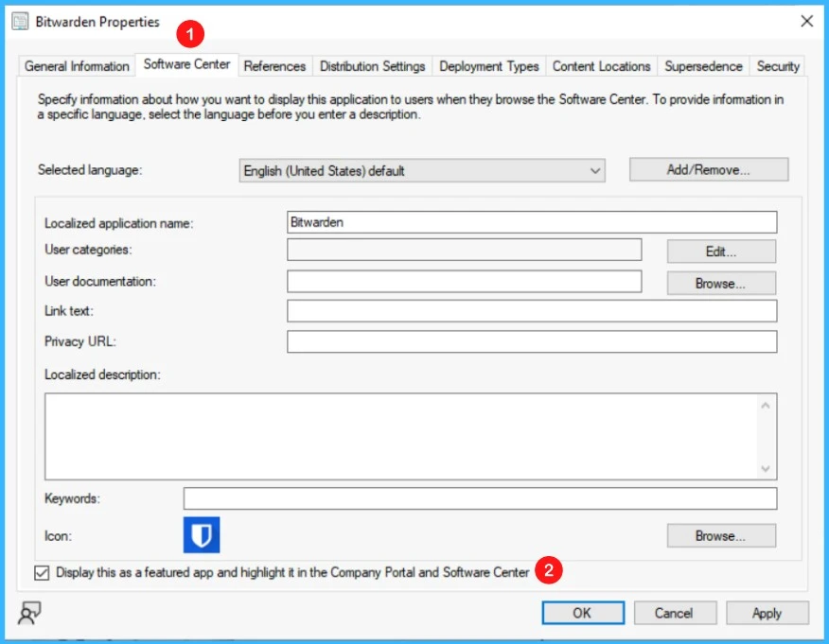Click Edit next to User categories

[x=721, y=252]
